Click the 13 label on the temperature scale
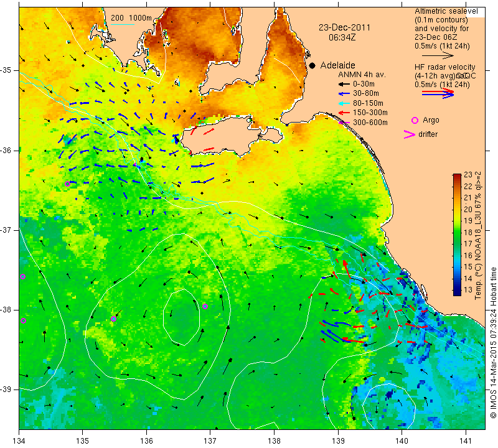 [468, 289]
